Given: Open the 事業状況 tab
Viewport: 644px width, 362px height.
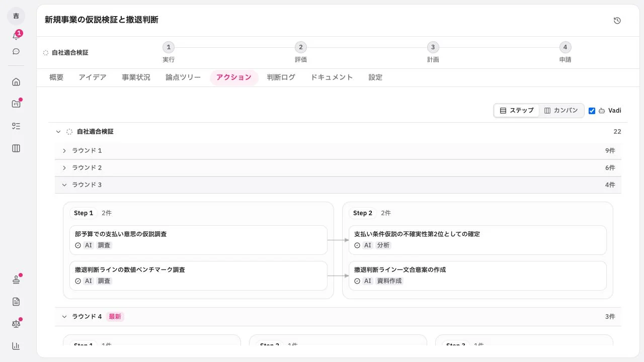Looking at the screenshot, I should pyautogui.click(x=136, y=77).
